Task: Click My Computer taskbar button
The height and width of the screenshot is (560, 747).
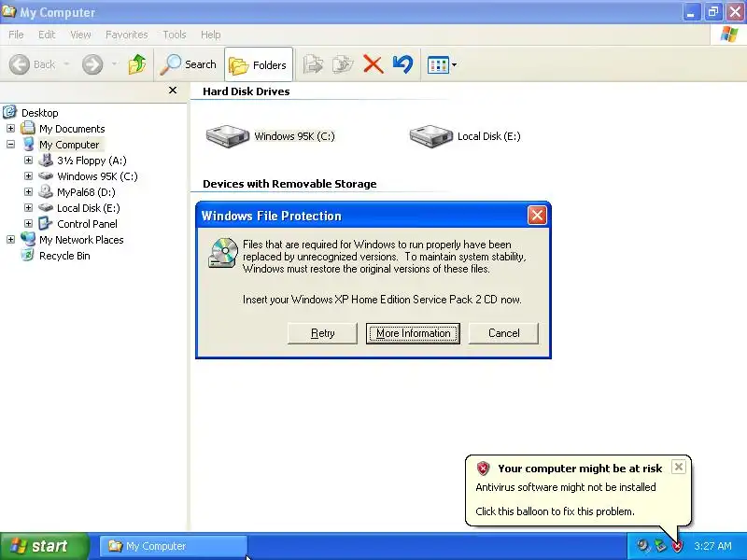Action: (x=174, y=546)
